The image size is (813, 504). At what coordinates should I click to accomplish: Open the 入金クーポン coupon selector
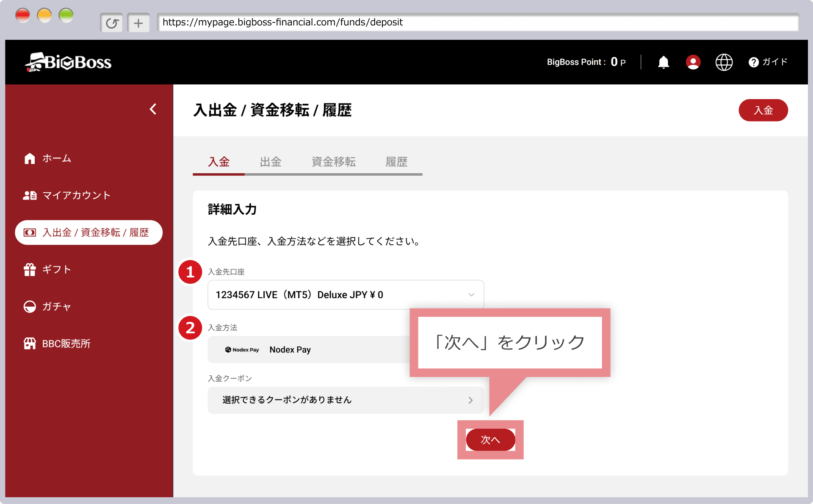coord(346,400)
